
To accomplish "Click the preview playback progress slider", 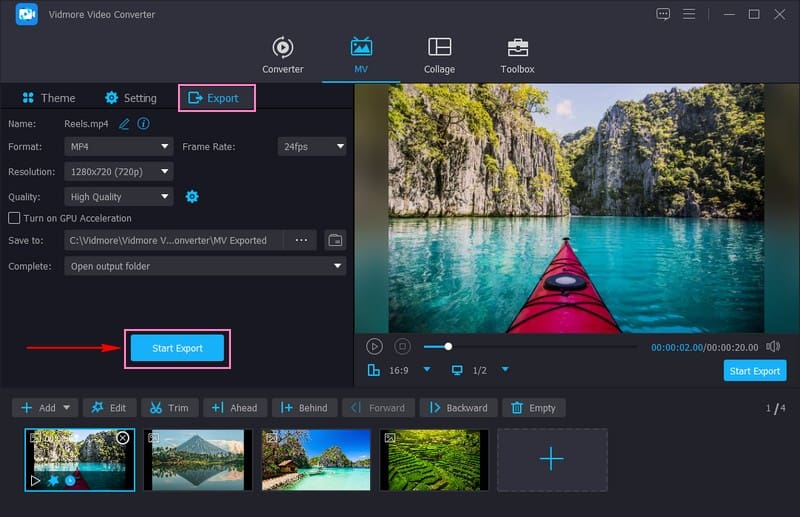I will tap(530, 346).
